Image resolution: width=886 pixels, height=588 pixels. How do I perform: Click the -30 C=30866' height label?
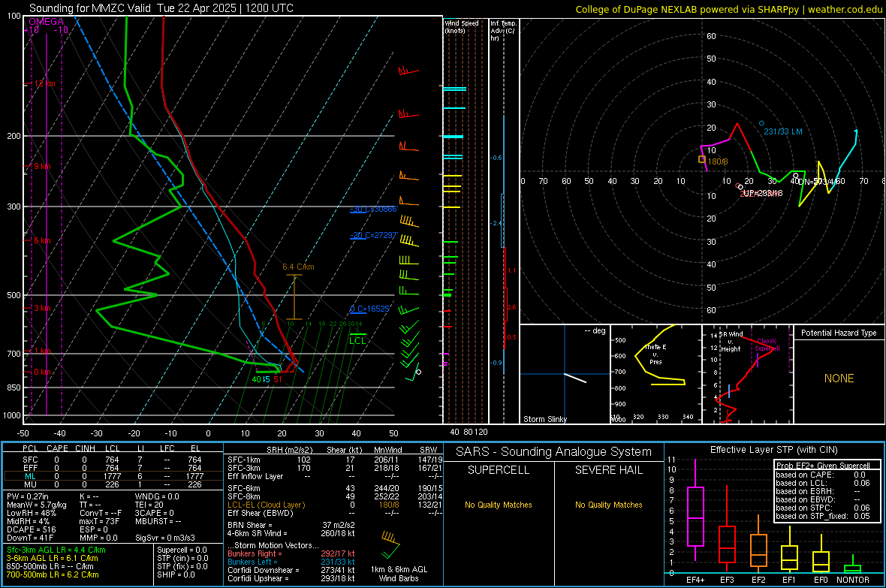(x=374, y=210)
